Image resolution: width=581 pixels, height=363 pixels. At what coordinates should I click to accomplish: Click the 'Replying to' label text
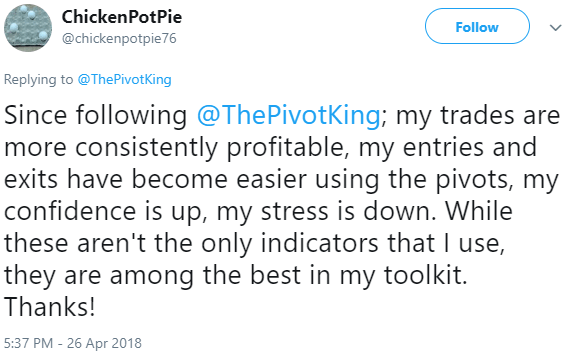39,80
